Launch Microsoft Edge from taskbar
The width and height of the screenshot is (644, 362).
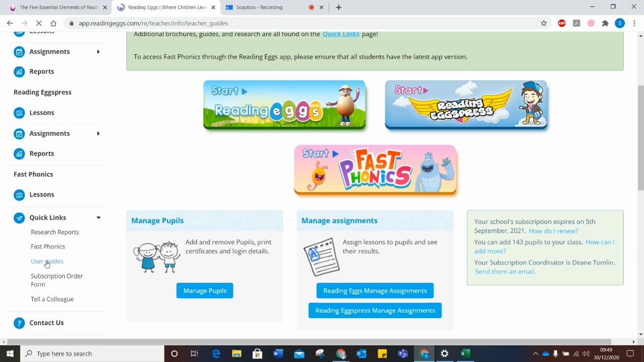[216, 353]
